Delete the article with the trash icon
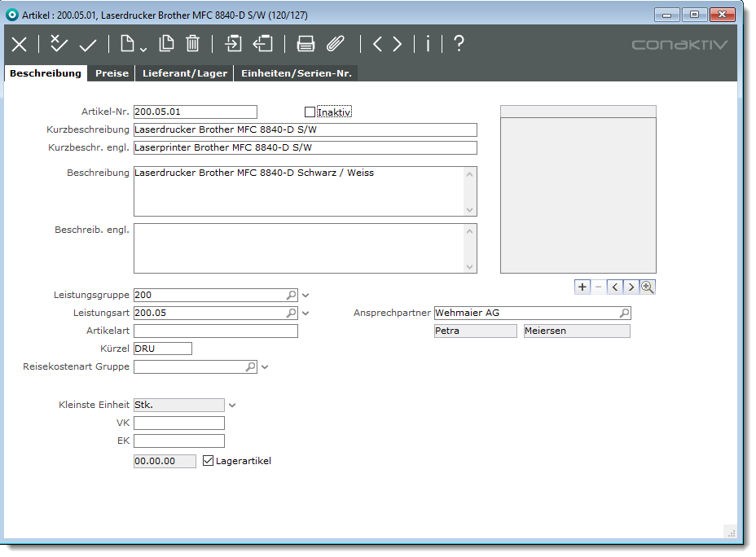Screen dimensions: 756x557 193,44
